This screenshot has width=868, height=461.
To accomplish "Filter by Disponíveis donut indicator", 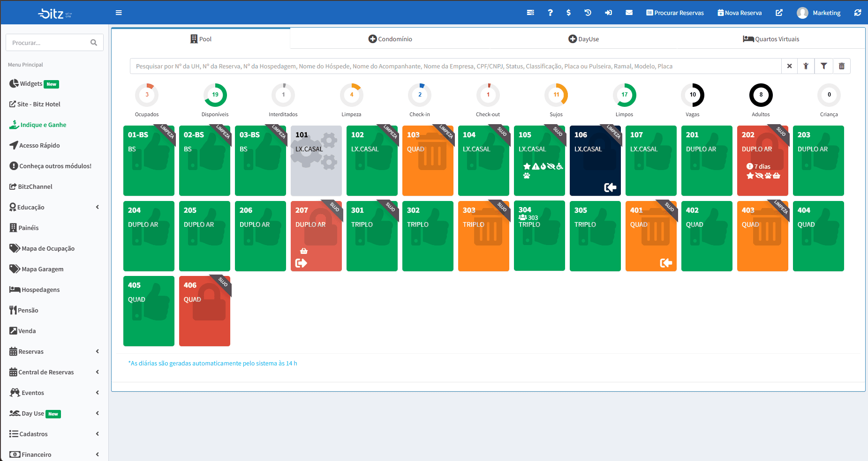I will (x=215, y=95).
